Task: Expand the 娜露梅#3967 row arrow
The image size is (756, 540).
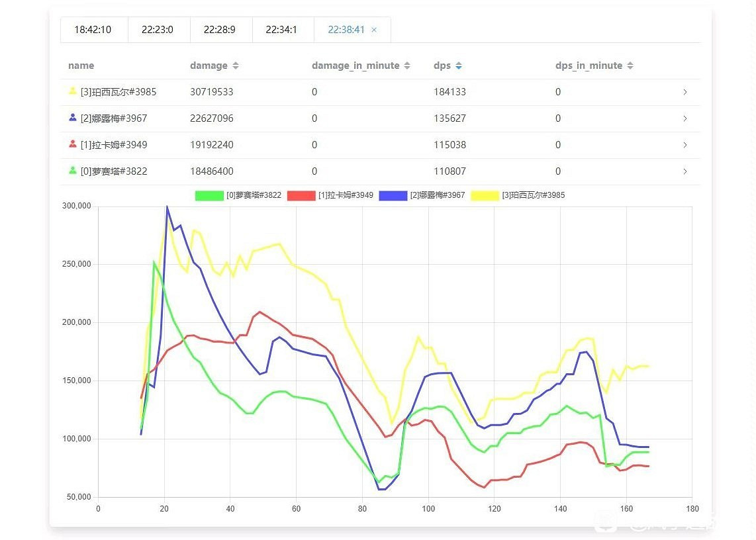Action: click(685, 118)
